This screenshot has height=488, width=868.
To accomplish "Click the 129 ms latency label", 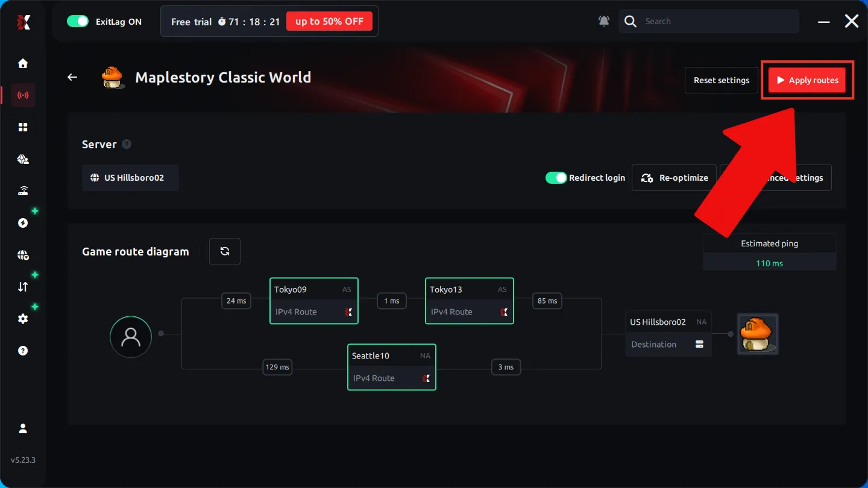I will 277,367.
